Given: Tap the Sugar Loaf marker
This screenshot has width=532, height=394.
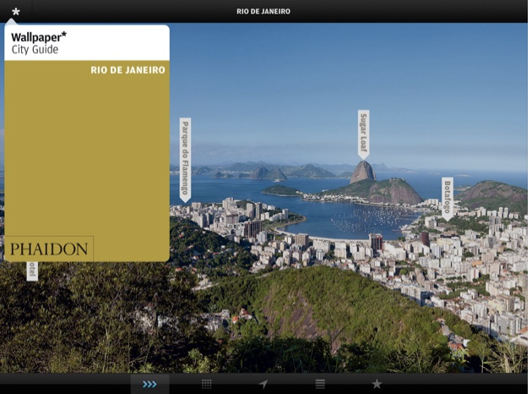Looking at the screenshot, I should pyautogui.click(x=363, y=134).
